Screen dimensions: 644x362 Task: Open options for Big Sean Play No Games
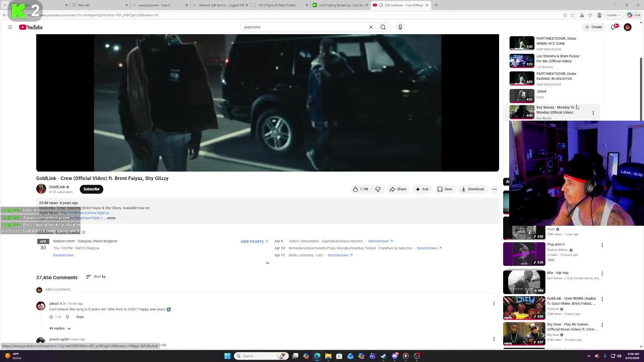coord(602,325)
